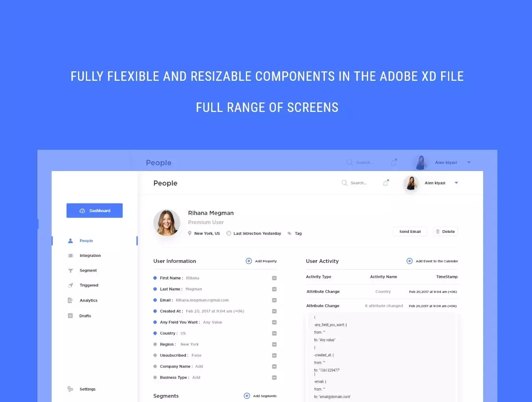Click the '6 attribute changed' activity cell
This screenshot has width=532, height=402.
click(x=384, y=306)
